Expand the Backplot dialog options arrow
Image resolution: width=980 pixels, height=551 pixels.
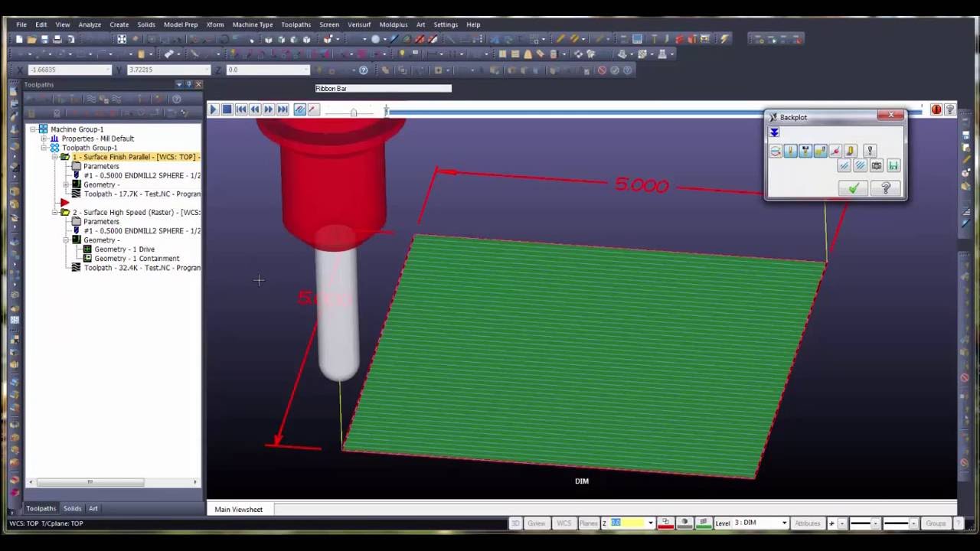(774, 132)
